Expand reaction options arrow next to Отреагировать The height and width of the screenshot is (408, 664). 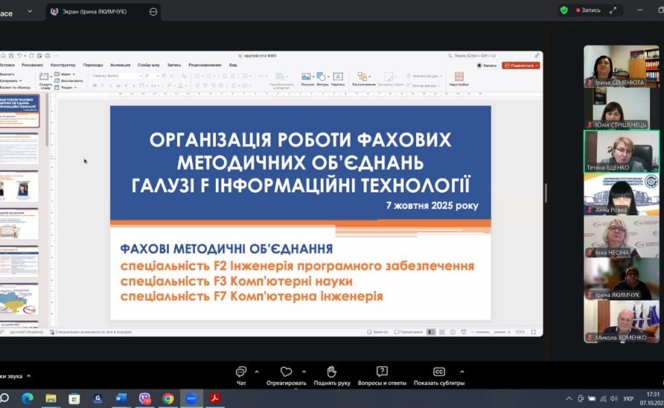coord(302,371)
